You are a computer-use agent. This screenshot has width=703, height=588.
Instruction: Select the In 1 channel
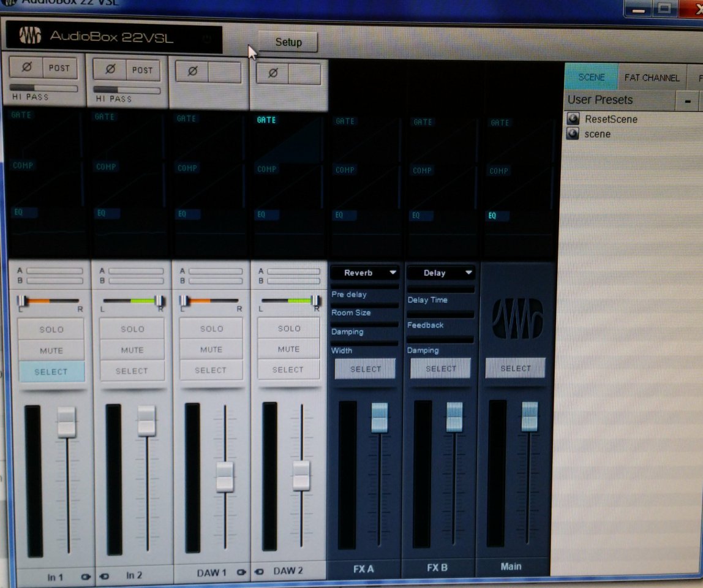(51, 371)
